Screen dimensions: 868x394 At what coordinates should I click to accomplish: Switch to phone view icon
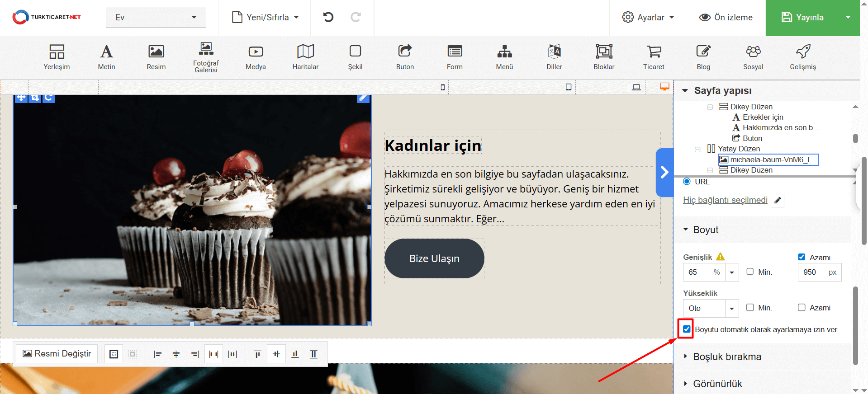point(443,87)
